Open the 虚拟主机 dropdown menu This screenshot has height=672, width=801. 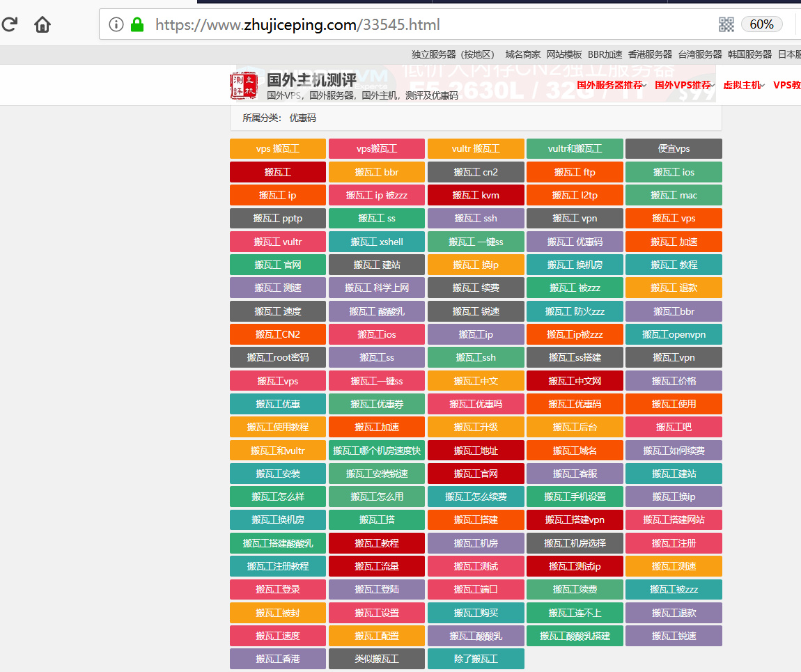click(742, 85)
